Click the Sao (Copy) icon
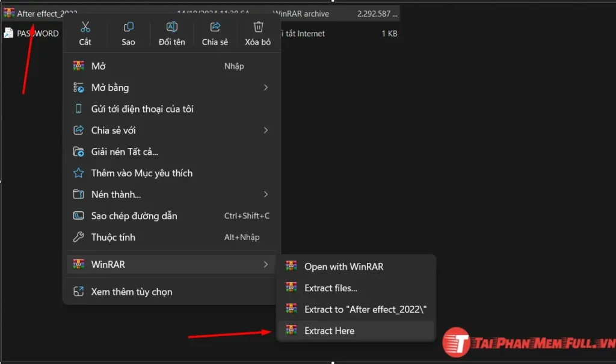Image resolution: width=616 pixels, height=364 pixels. (x=128, y=27)
